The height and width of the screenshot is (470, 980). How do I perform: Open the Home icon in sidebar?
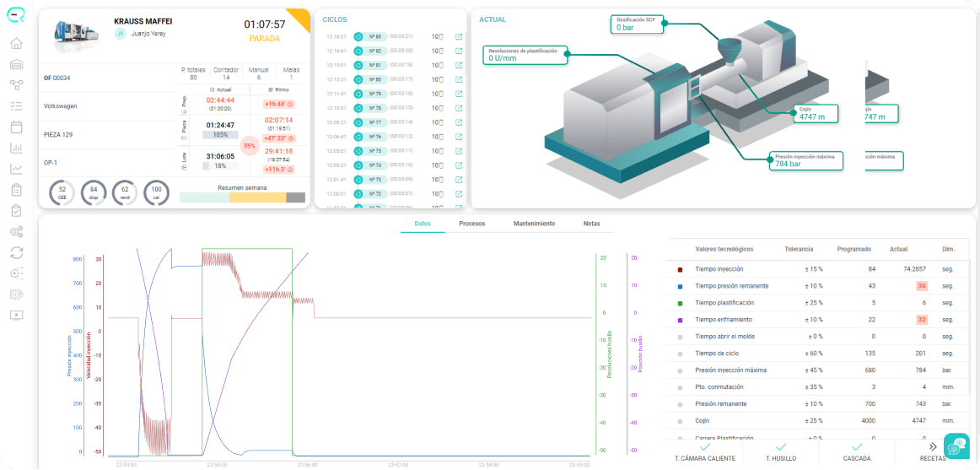[x=17, y=43]
